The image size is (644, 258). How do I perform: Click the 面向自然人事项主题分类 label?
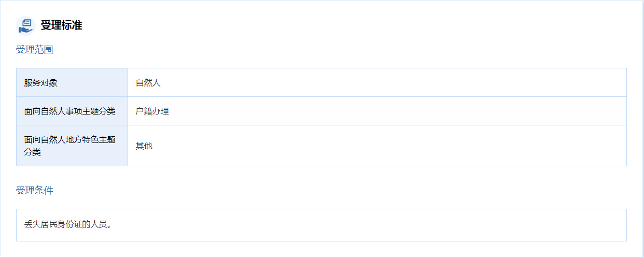(69, 111)
